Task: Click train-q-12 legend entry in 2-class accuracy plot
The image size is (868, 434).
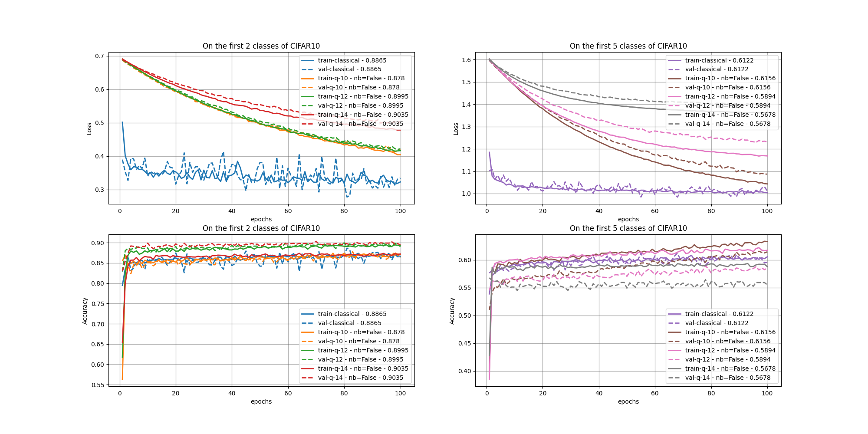Action: coord(363,350)
